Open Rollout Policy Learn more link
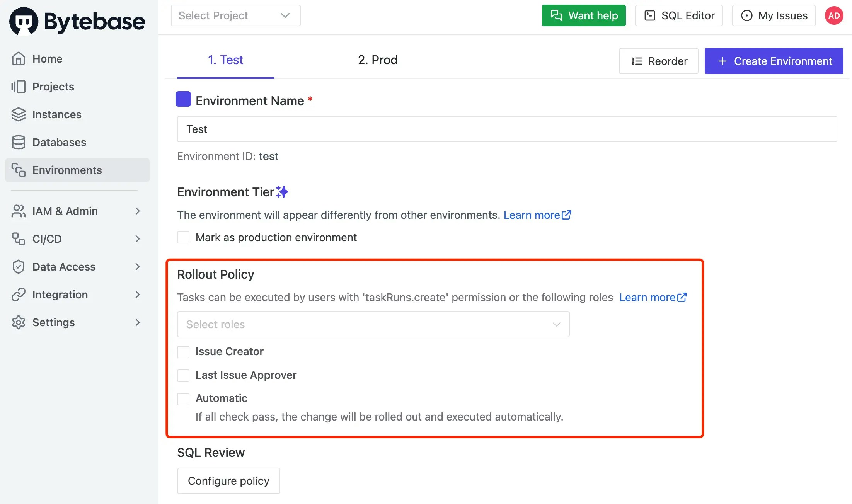852x504 pixels. [653, 297]
